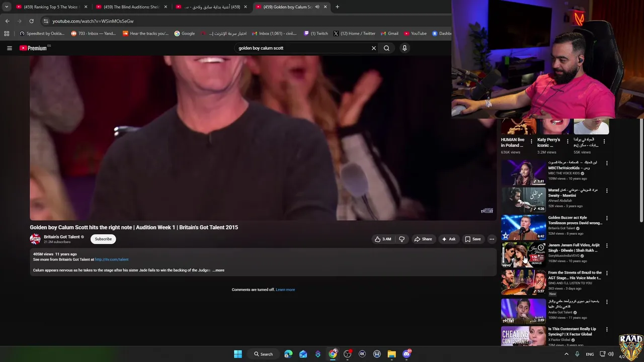Open options for MBCTheVoiceKids video

point(607,163)
